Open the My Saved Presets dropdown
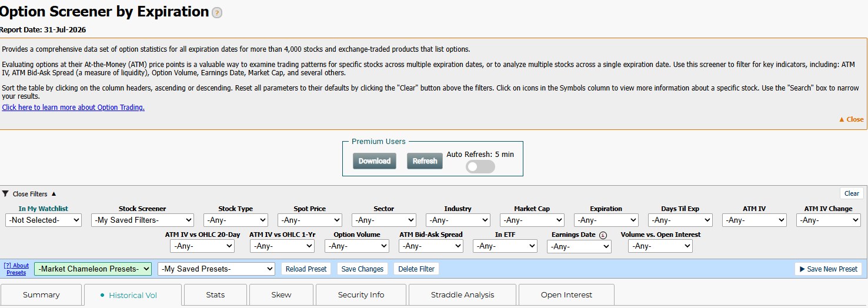This screenshot has height=308, width=868. [216, 269]
